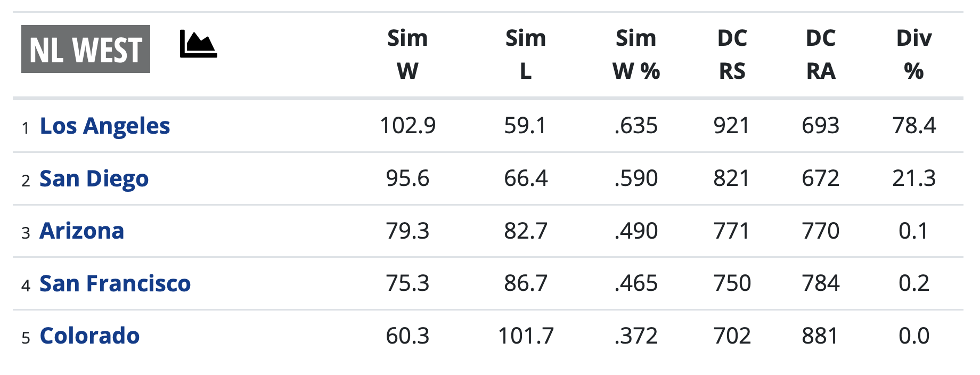Click Colorado's 101.7 simulated losses cell
980x375 pixels.
tap(526, 336)
